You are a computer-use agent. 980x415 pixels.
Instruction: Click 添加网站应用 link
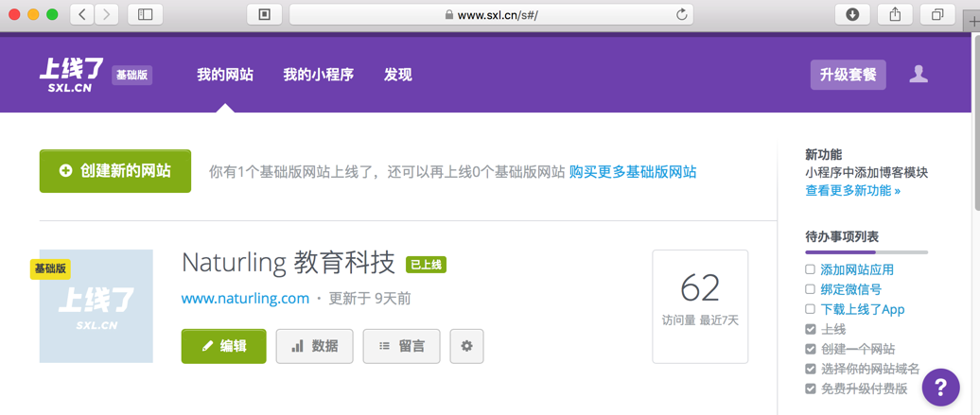click(x=857, y=269)
